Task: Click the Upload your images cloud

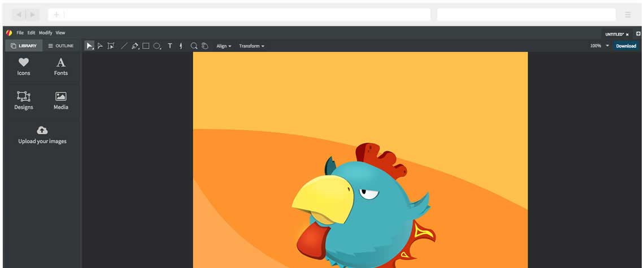Action: coord(42,135)
